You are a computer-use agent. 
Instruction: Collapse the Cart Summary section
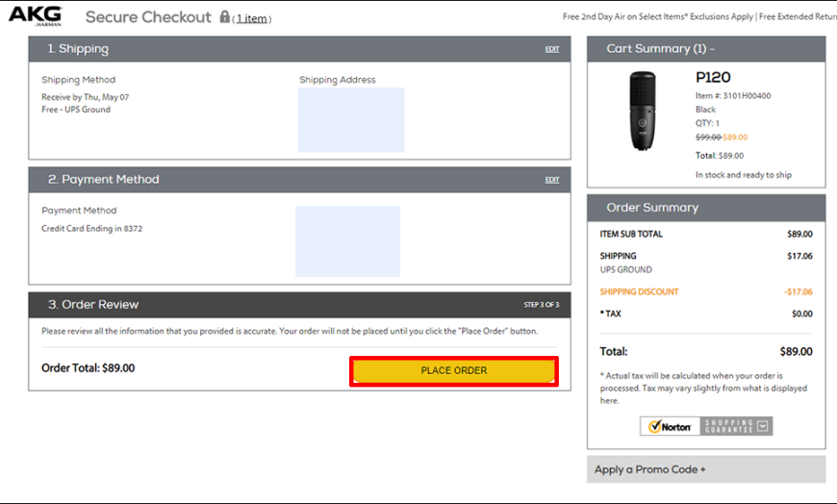712,49
